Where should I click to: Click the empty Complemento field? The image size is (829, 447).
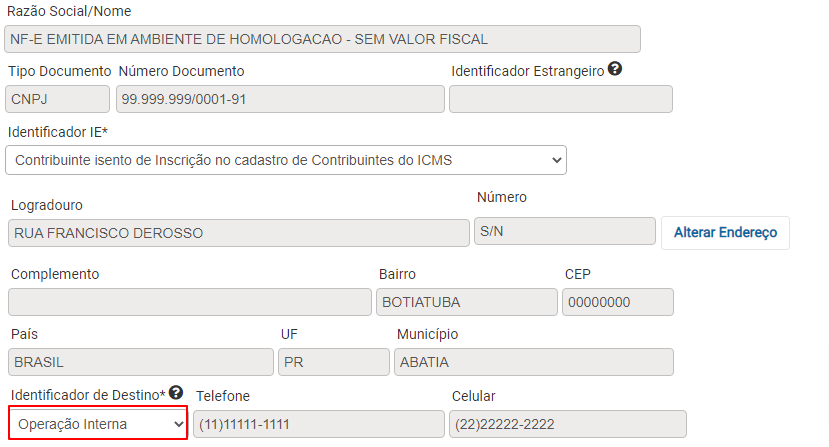click(190, 302)
